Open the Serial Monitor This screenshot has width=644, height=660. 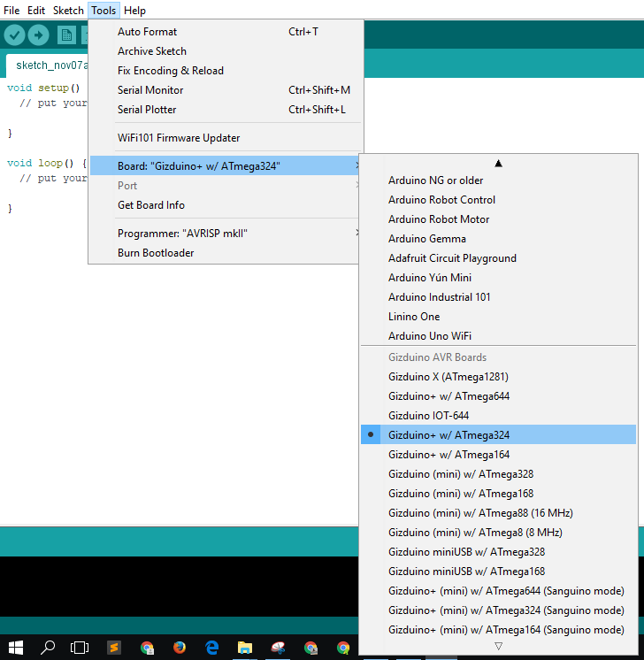click(226, 89)
